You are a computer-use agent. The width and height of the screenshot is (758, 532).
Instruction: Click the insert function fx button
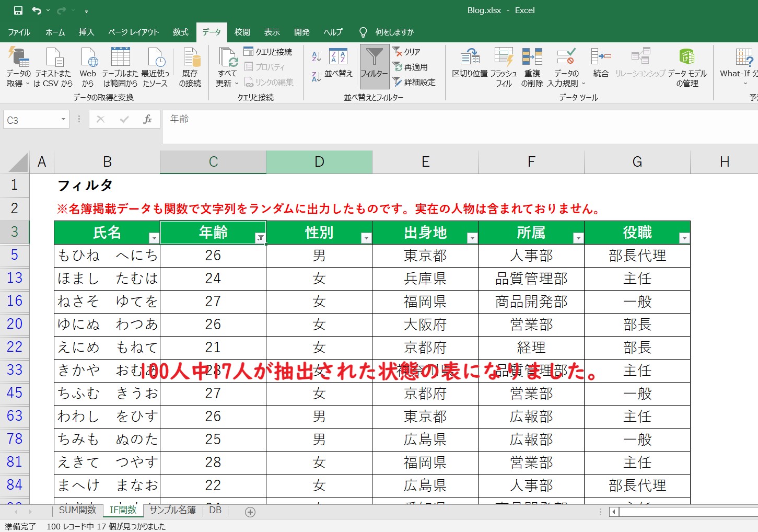tap(147, 120)
